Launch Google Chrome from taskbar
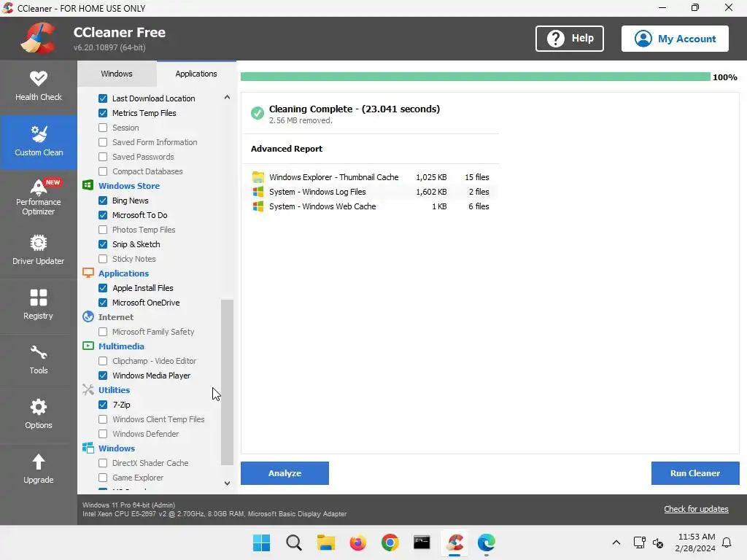Screen dimensions: 747x560 point(390,542)
